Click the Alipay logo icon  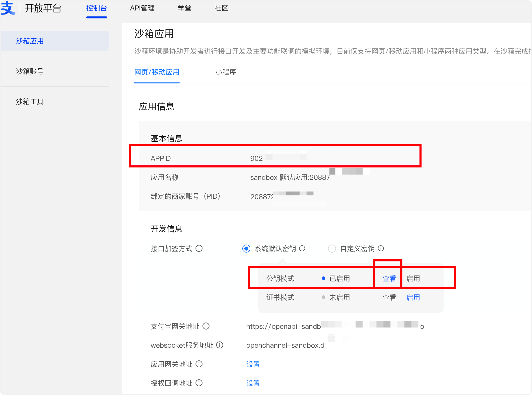pyautogui.click(x=8, y=8)
